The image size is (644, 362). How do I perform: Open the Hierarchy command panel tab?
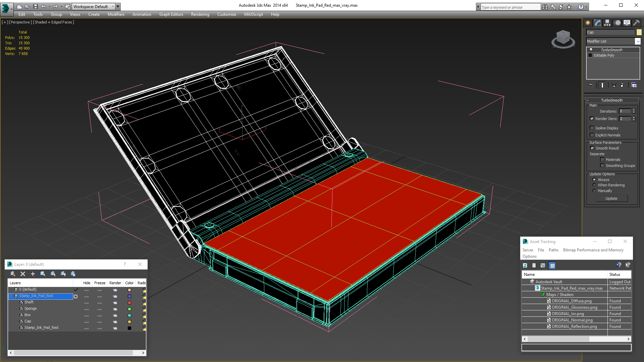(x=607, y=23)
